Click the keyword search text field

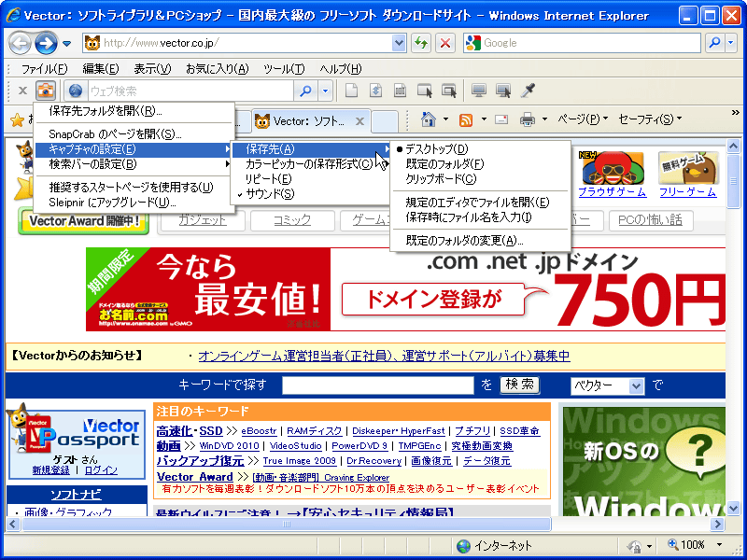[378, 385]
